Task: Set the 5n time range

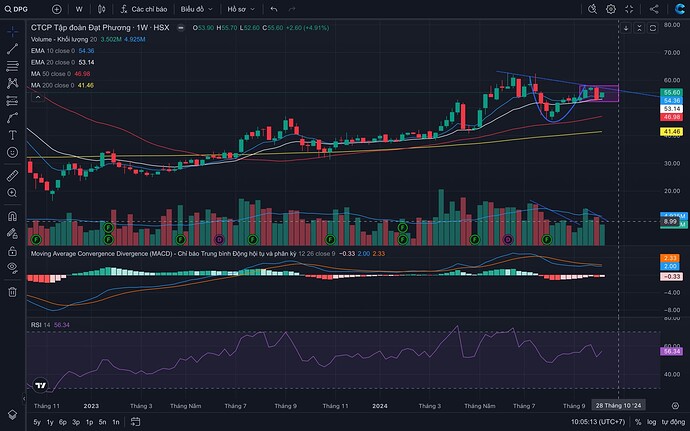Action: pyautogui.click(x=103, y=422)
